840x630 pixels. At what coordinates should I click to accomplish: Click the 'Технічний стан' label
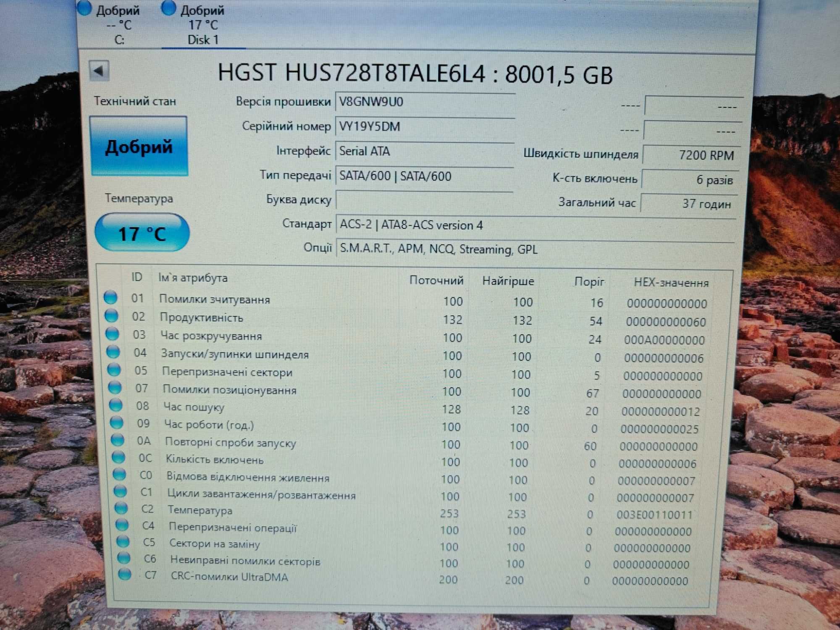click(135, 101)
